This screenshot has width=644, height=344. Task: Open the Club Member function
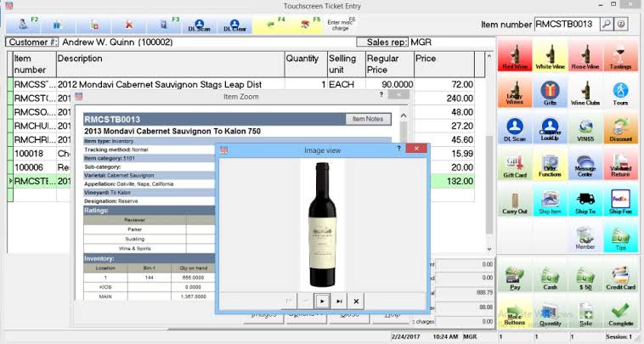click(x=585, y=237)
